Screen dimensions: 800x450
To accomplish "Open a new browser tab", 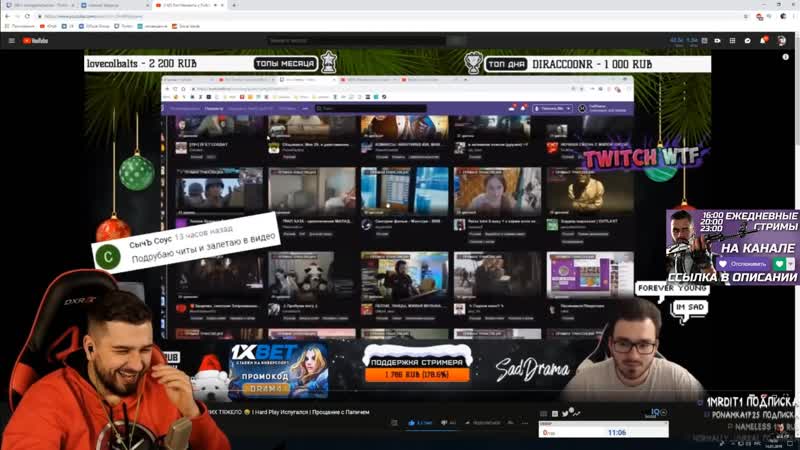I will [234, 5].
